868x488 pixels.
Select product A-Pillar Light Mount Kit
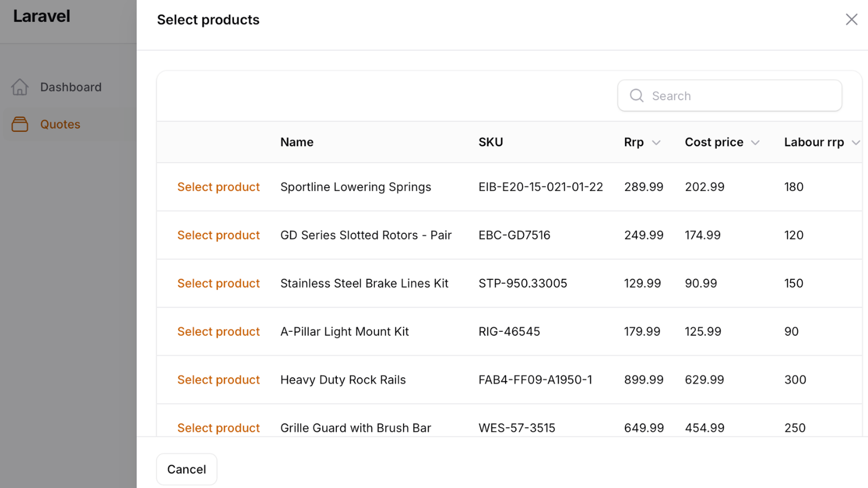219,332
